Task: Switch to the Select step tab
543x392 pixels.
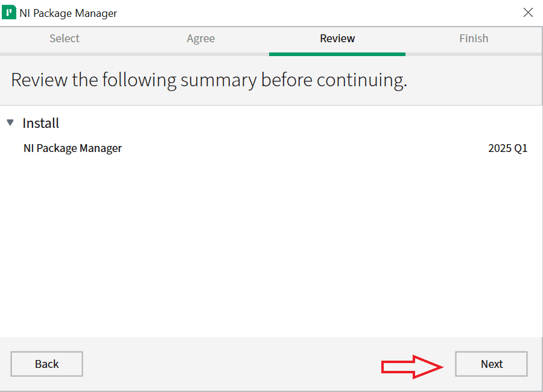Action: click(x=65, y=39)
